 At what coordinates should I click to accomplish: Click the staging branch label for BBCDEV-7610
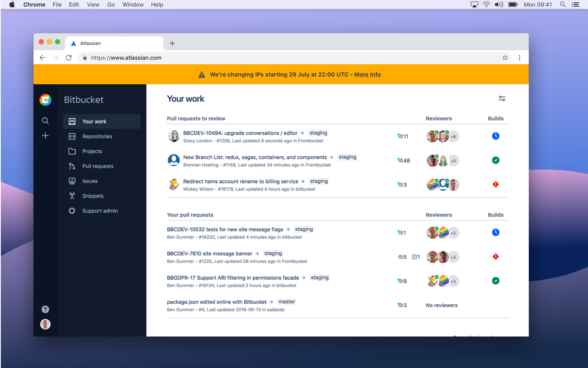pos(273,253)
